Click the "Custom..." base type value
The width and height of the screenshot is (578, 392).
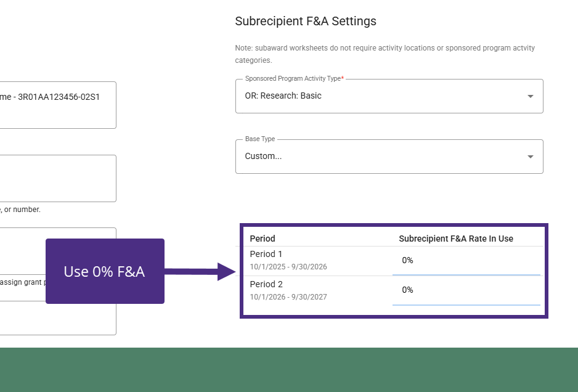pyautogui.click(x=264, y=157)
